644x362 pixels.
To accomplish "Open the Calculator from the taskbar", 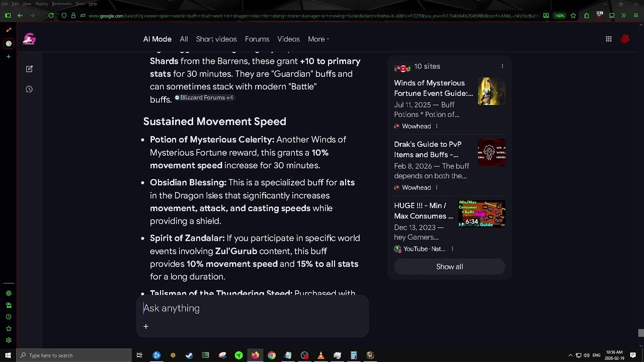I will [354, 355].
